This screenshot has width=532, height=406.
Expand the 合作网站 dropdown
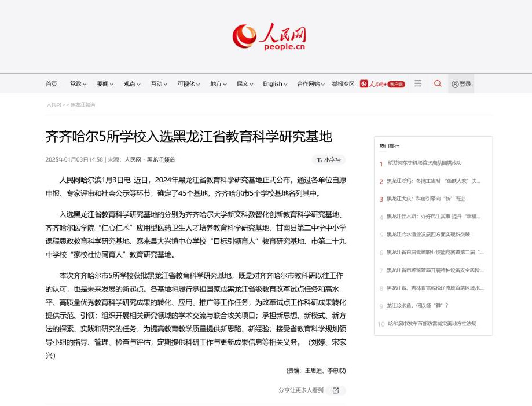tap(311, 84)
